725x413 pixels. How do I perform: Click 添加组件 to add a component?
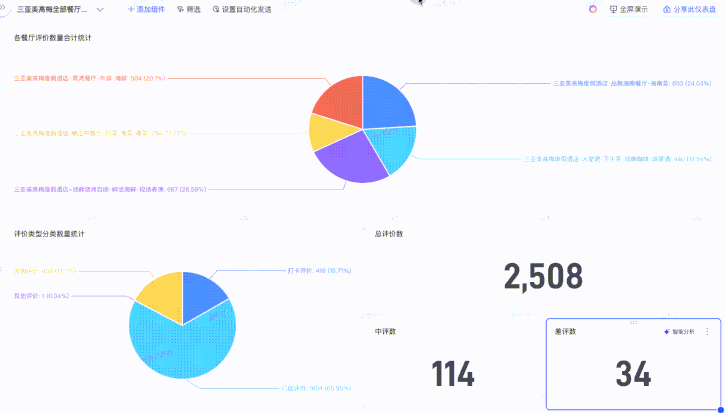click(x=146, y=10)
